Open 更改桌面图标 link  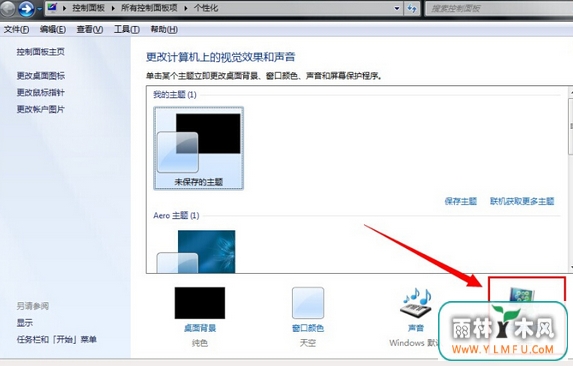tap(41, 76)
